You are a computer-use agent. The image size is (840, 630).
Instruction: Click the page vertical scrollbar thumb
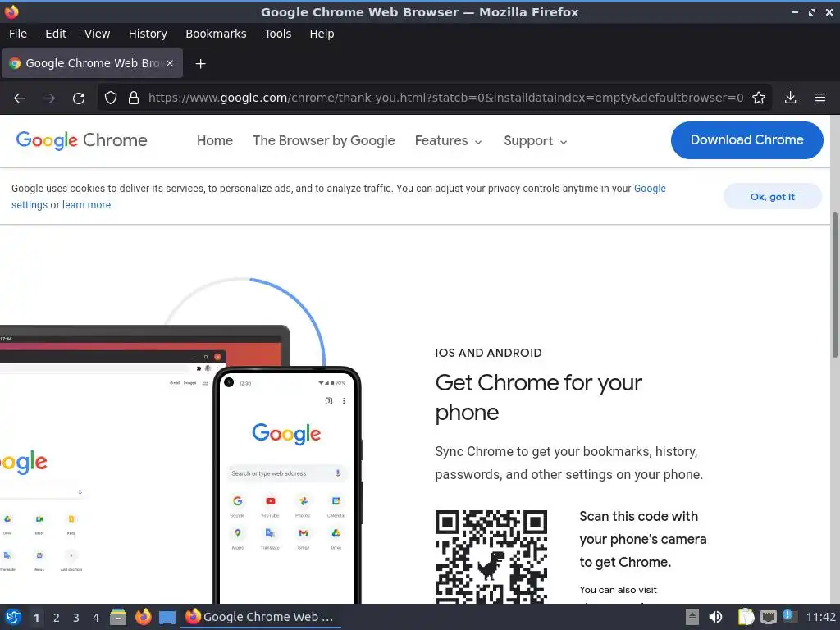pyautogui.click(x=834, y=285)
